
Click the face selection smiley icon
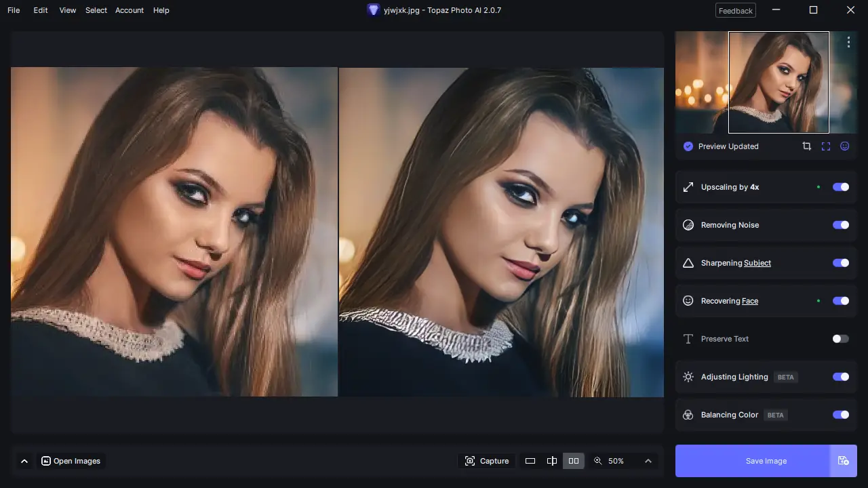pos(845,146)
